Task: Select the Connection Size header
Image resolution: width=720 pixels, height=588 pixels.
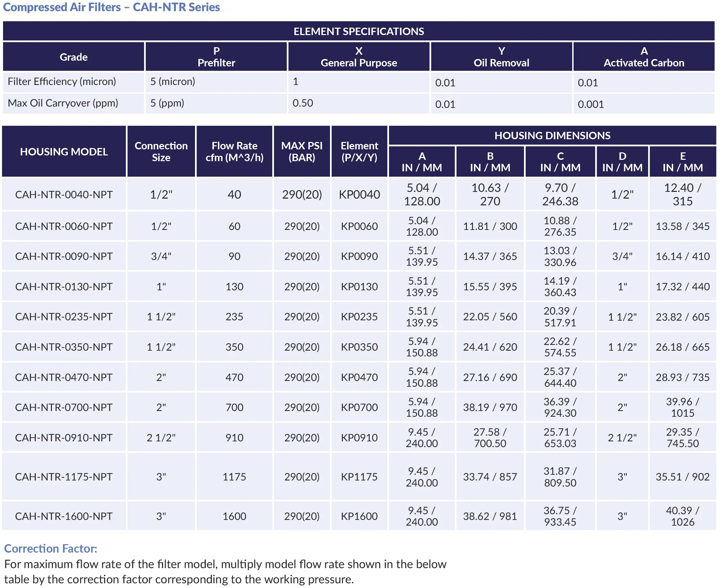Action: (161, 152)
